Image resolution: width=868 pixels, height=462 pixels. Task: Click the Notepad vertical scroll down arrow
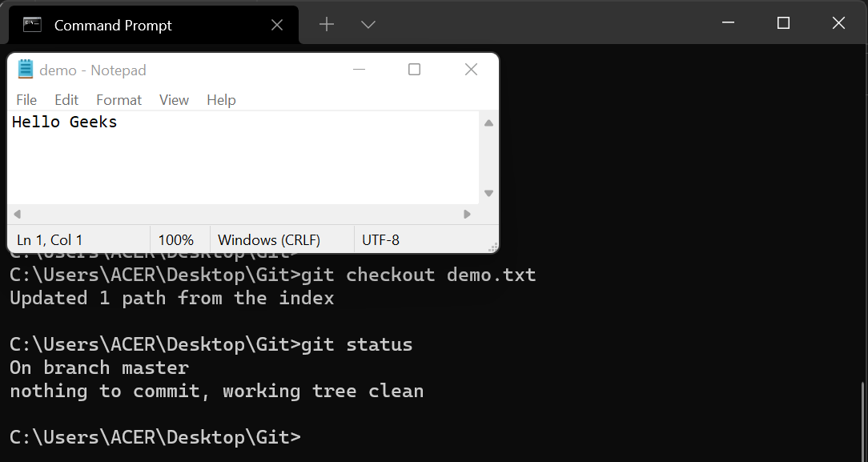(x=488, y=193)
